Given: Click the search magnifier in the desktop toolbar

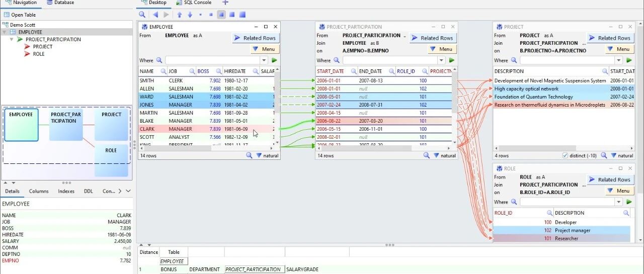Looking at the screenshot, I should click(x=142, y=15).
